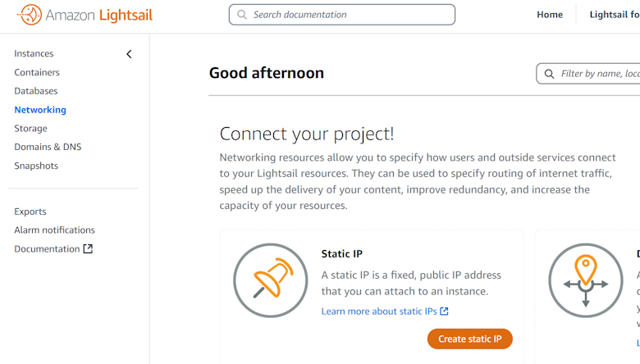The height and width of the screenshot is (364, 640).
Task: Open the Instances section
Action: click(x=34, y=54)
